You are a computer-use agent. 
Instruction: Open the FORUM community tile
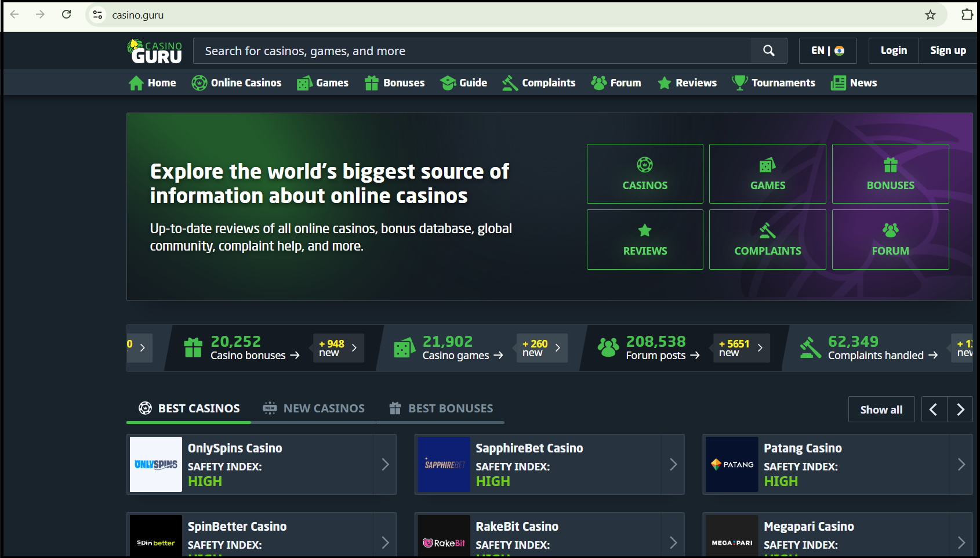(x=890, y=239)
